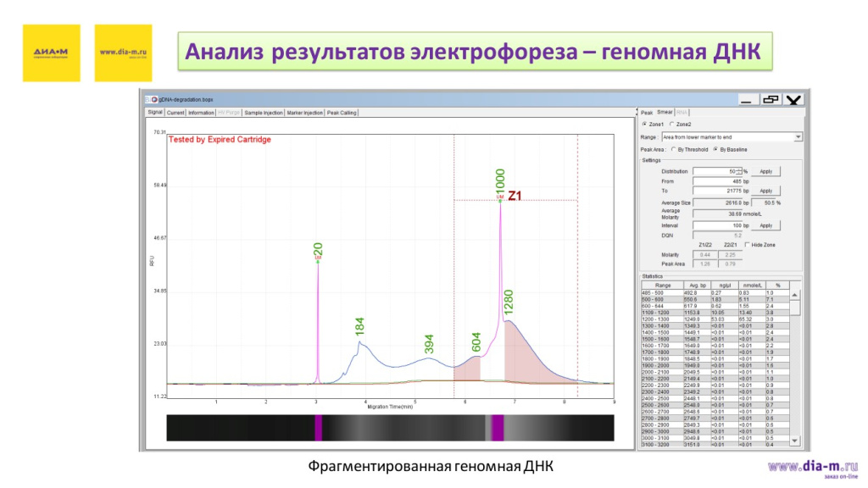
Task: Click Apply next to the Distribution setting
Action: pyautogui.click(x=767, y=171)
